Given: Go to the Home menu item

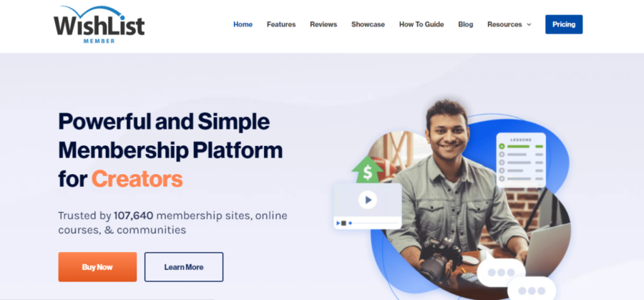Looking at the screenshot, I should click(243, 24).
